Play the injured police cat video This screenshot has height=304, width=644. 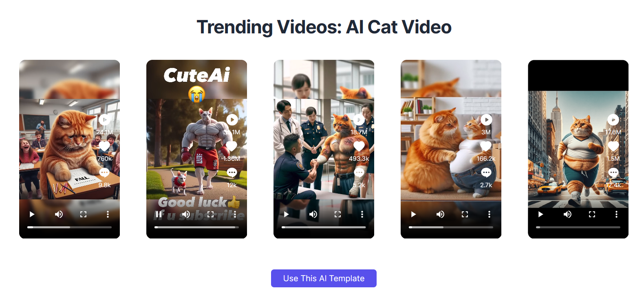click(x=286, y=214)
